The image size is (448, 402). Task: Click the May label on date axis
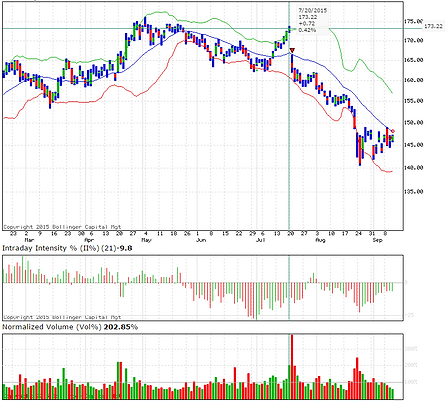tap(146, 240)
